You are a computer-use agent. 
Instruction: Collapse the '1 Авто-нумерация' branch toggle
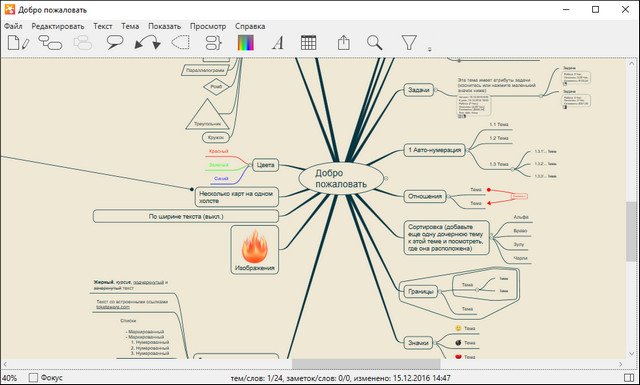(468, 150)
